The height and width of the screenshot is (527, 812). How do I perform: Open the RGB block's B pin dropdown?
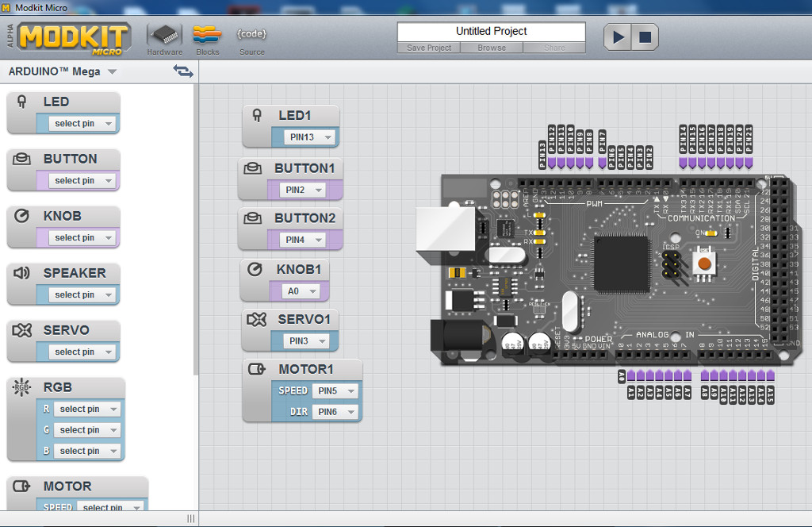[x=87, y=451]
